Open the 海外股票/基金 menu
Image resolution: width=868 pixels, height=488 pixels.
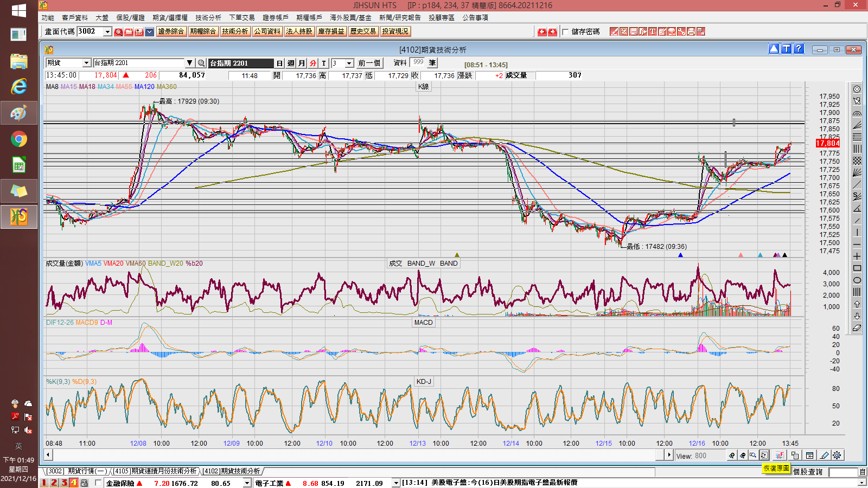350,18
